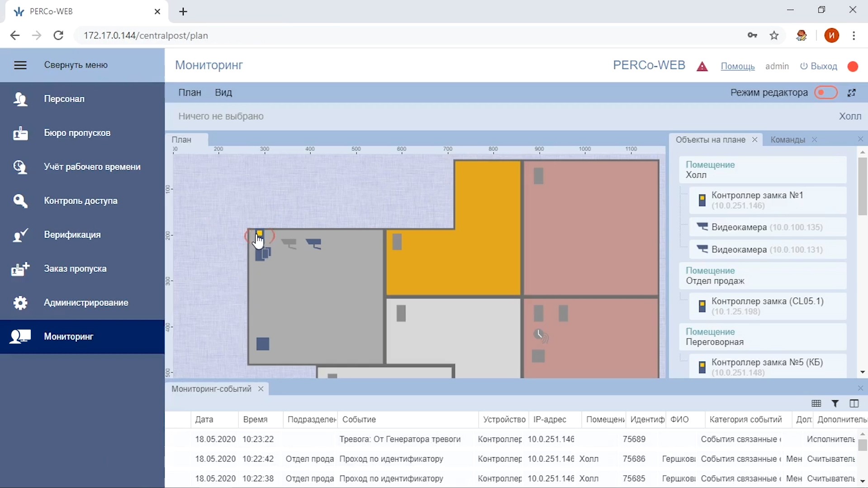The width and height of the screenshot is (868, 488).
Task: Close the Мониторинг-событий tab
Action: tap(261, 389)
